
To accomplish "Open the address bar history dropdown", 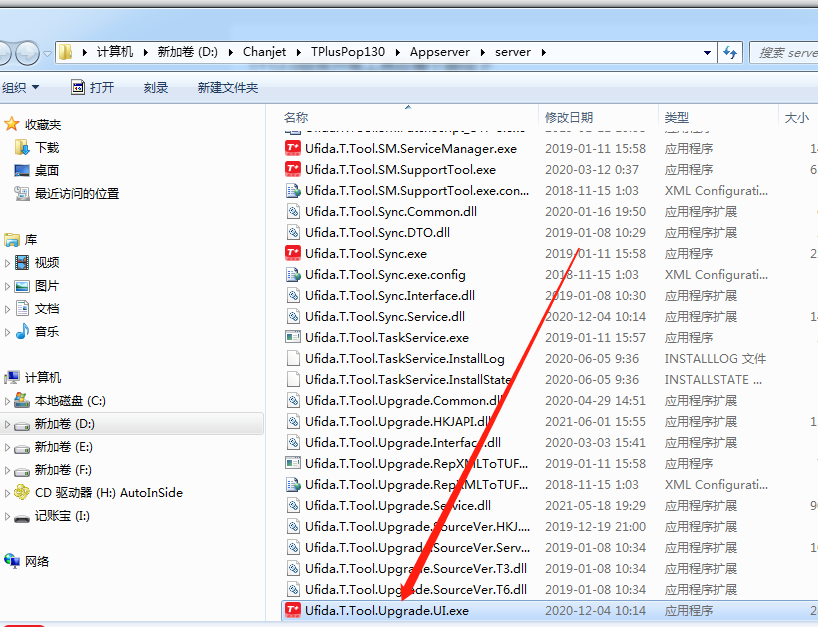I will [707, 52].
